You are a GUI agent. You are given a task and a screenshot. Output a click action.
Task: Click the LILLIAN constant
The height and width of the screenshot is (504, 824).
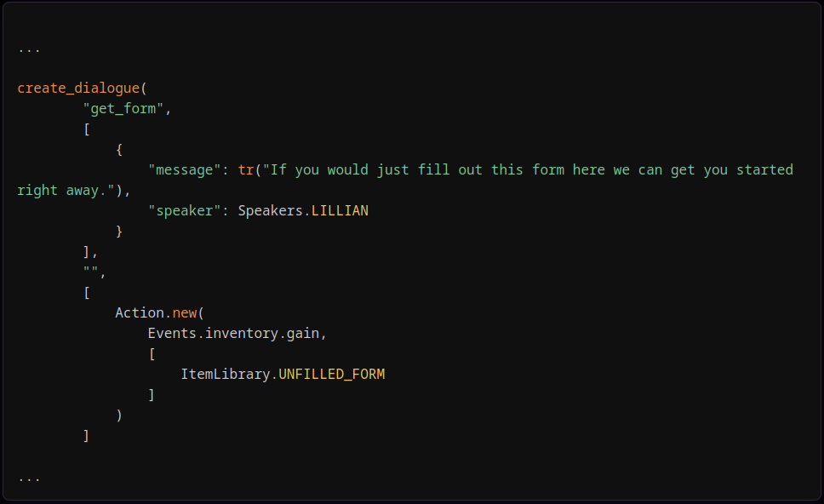coord(340,211)
